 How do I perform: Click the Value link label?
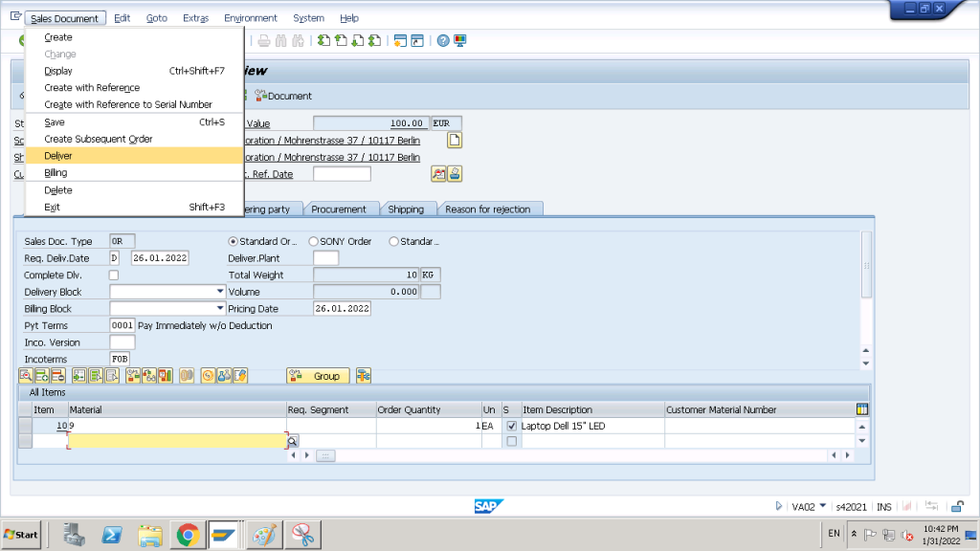click(x=258, y=123)
